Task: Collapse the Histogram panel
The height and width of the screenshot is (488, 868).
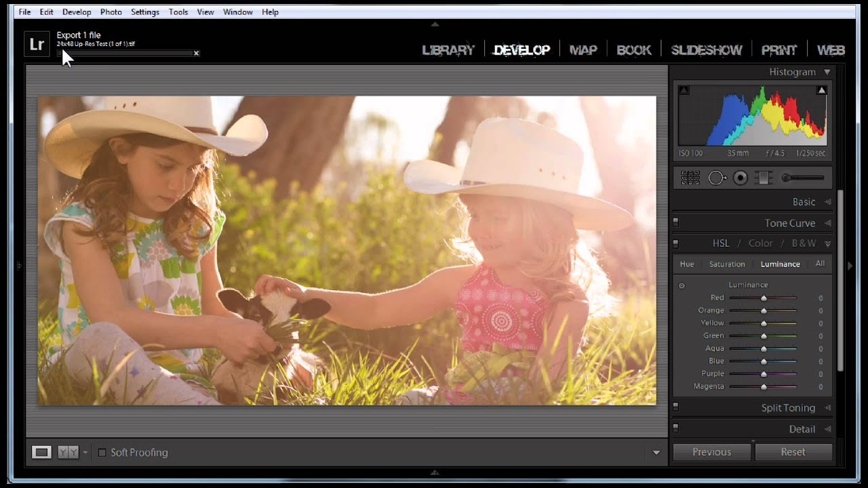Action: point(827,72)
